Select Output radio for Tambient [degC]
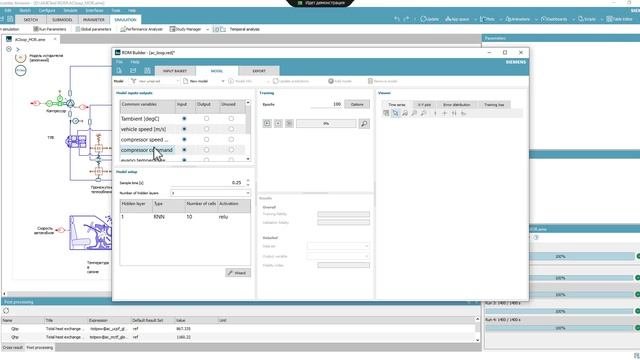 (207, 118)
